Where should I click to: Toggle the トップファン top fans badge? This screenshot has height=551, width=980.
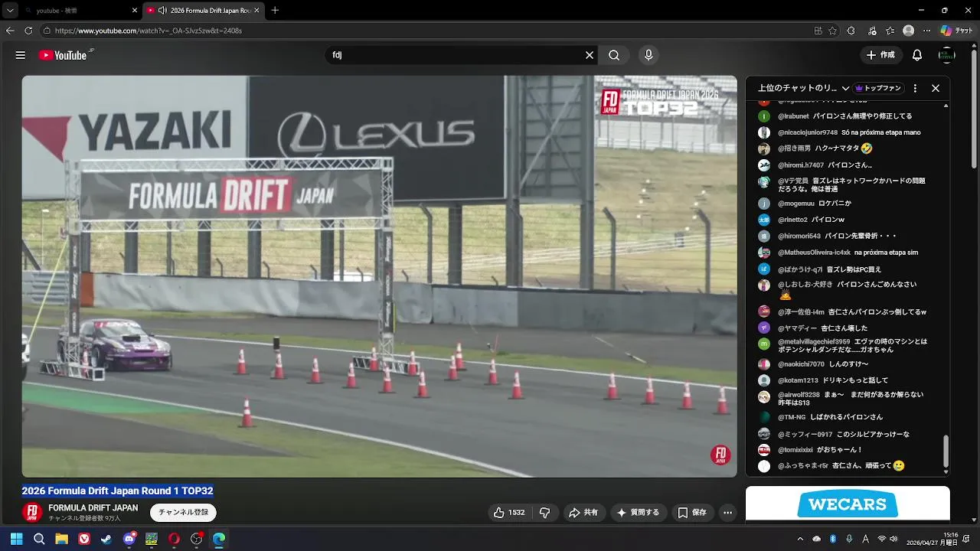click(x=878, y=88)
